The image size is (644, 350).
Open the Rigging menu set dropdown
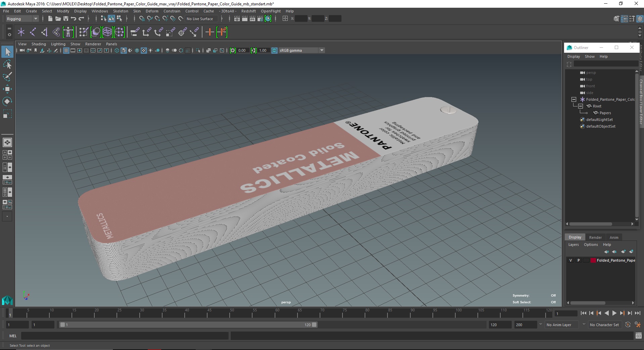(x=22, y=19)
